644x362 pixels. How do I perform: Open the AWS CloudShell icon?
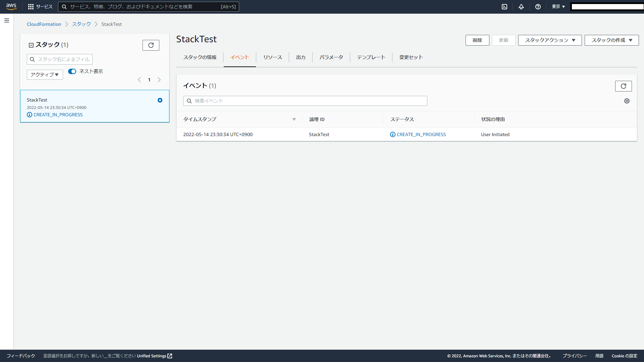504,7
